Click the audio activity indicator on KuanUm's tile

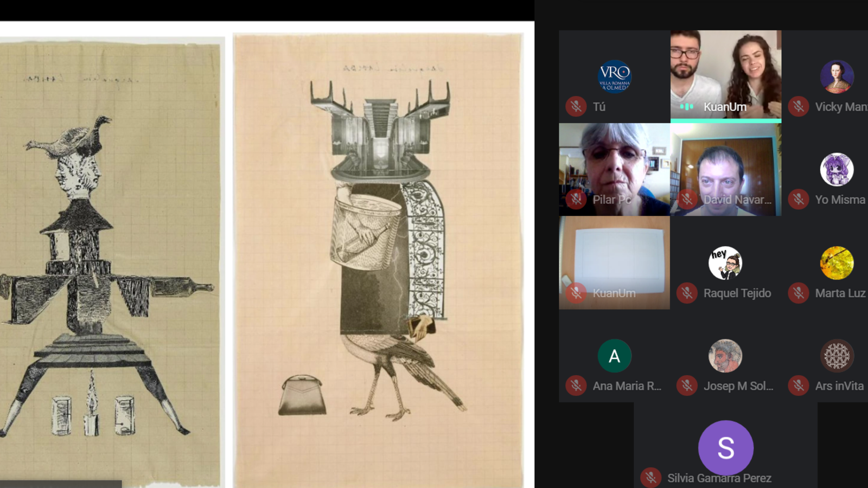pyautogui.click(x=687, y=107)
